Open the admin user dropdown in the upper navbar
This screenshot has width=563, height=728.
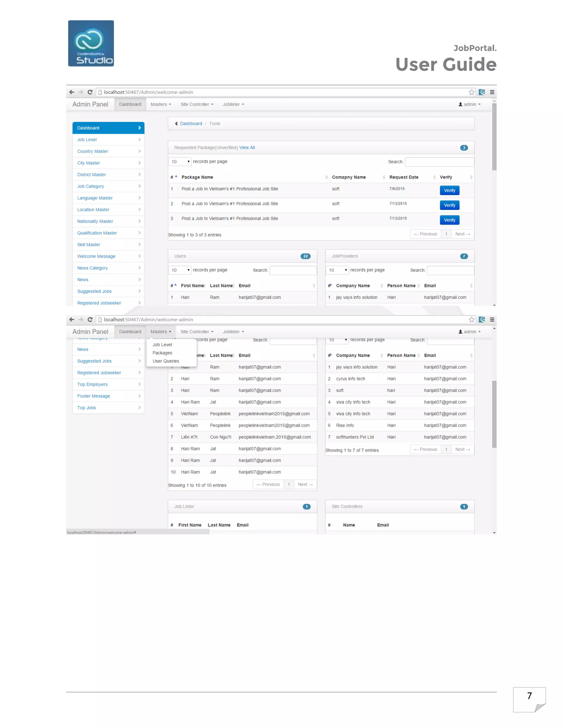[469, 104]
